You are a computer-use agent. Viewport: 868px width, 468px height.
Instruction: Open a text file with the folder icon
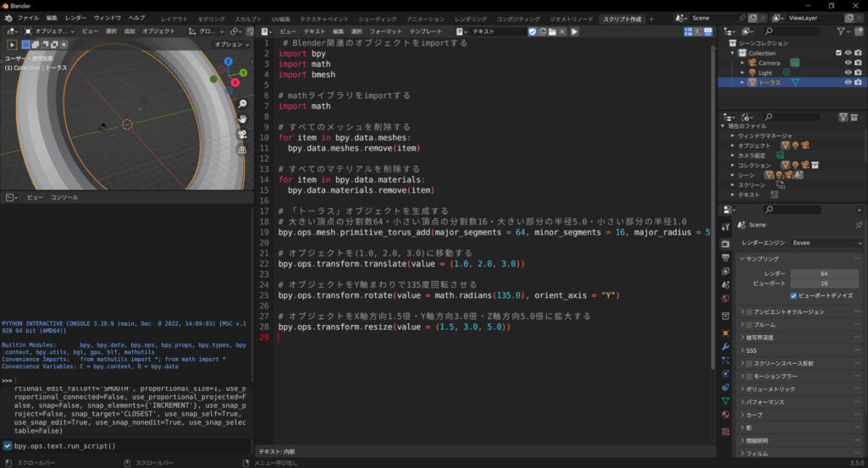[x=552, y=31]
